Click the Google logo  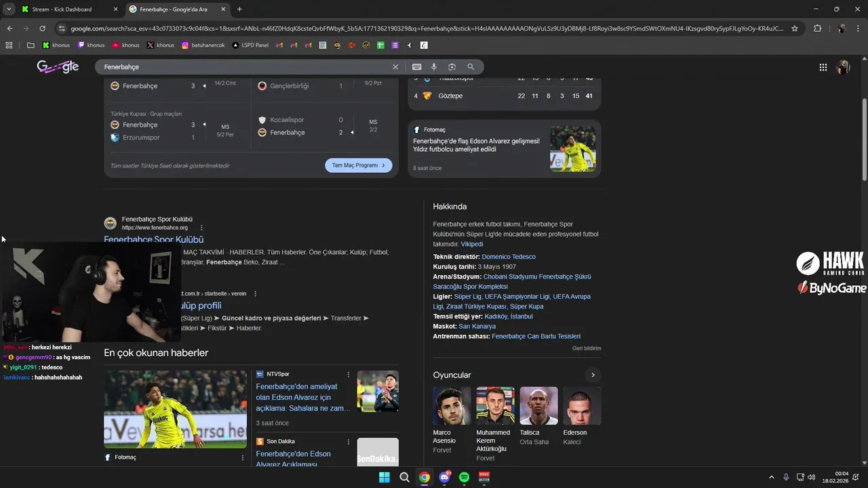[58, 66]
